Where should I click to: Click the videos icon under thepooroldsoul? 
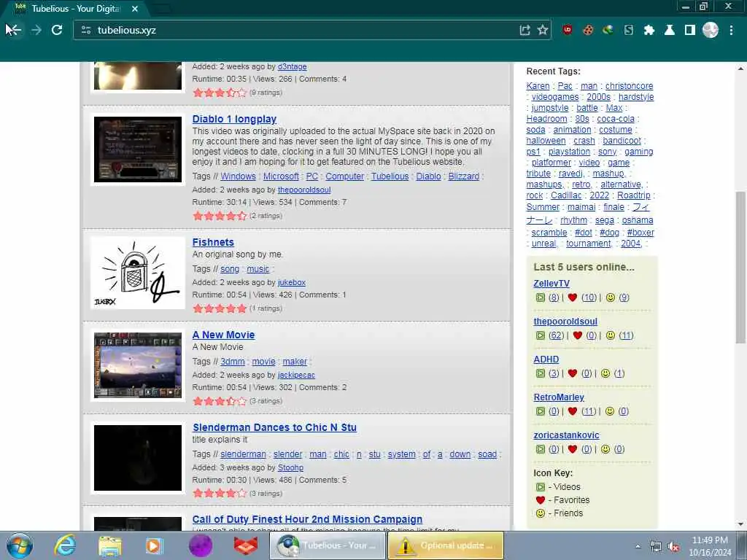tap(541, 335)
